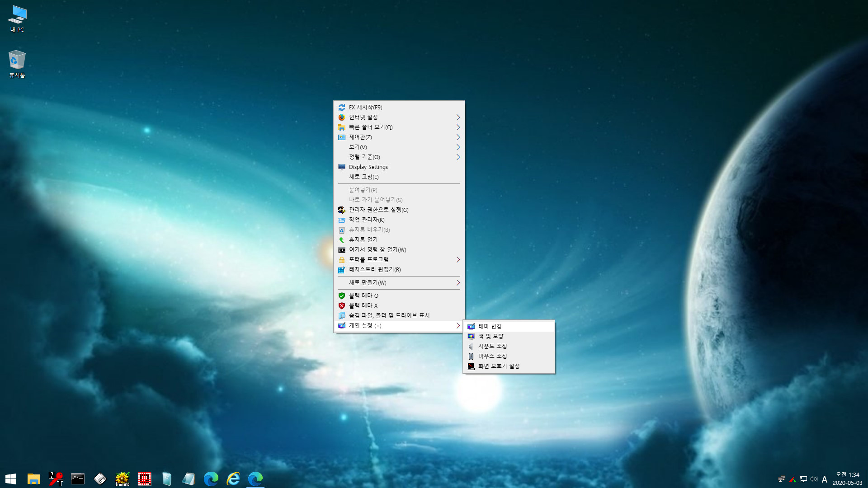Open File Explorer from the taskbar
The height and width of the screenshot is (488, 868).
click(33, 479)
